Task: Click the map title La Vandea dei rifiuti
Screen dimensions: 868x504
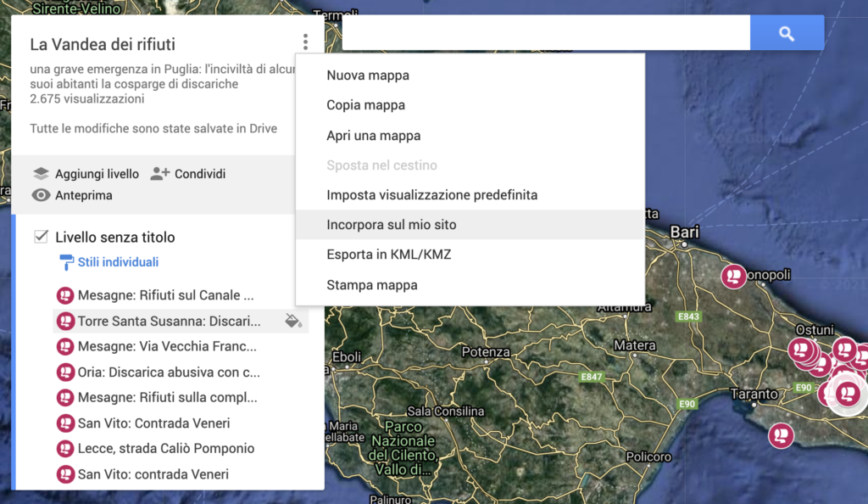Action: tap(103, 44)
